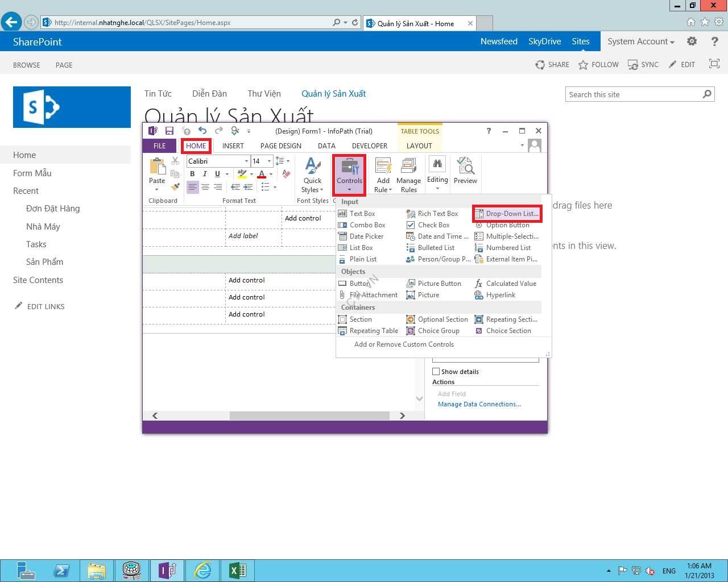Click the Manage Data Connections link
This screenshot has width=728, height=582.
coord(479,404)
